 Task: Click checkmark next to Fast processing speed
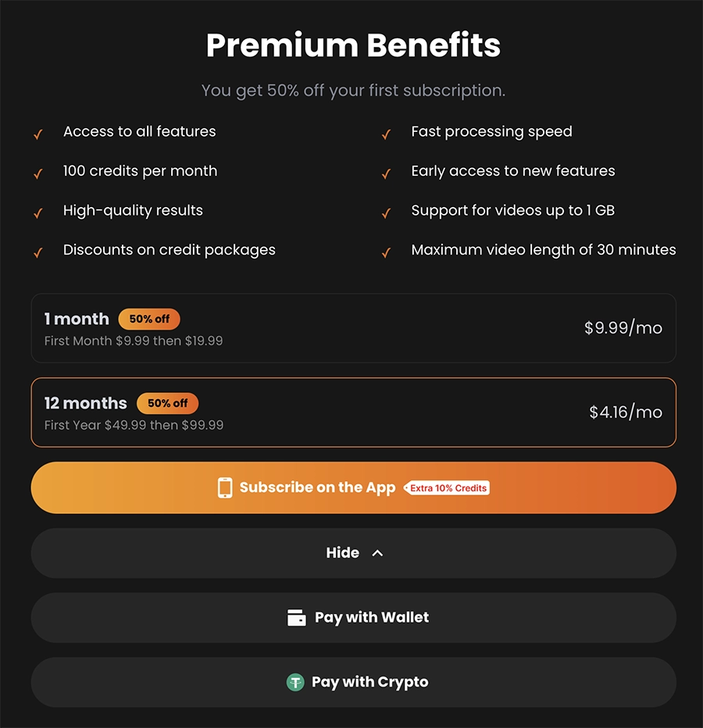pos(386,134)
